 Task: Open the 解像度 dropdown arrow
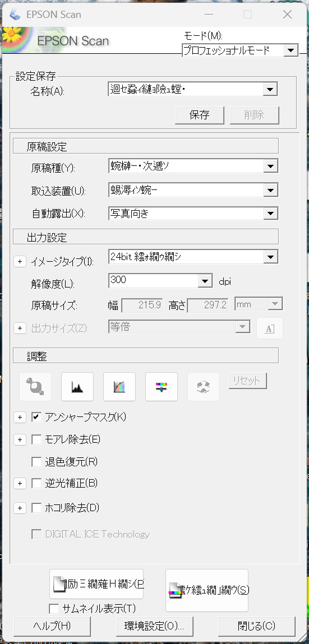pyautogui.click(x=205, y=280)
